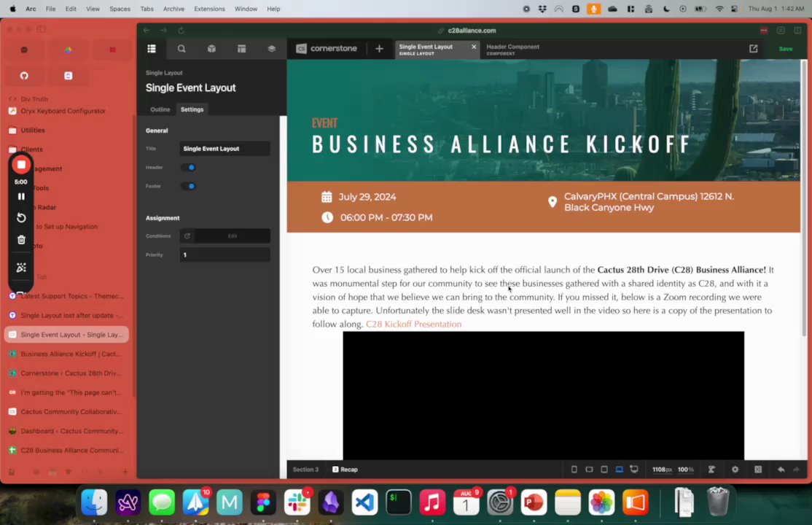Select the desktop monitor viewport icon

pos(634,470)
